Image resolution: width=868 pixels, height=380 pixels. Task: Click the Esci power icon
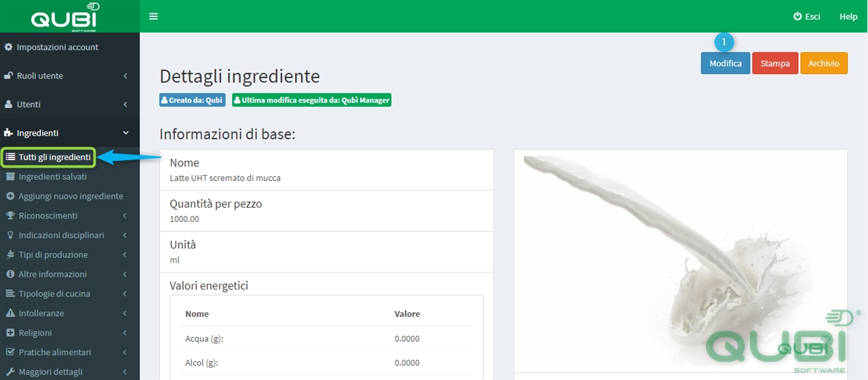(797, 16)
